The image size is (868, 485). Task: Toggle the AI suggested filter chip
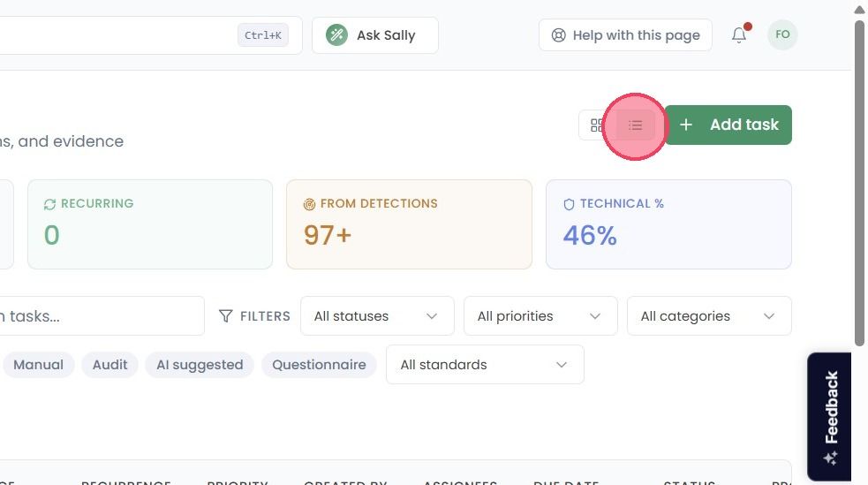tap(200, 365)
